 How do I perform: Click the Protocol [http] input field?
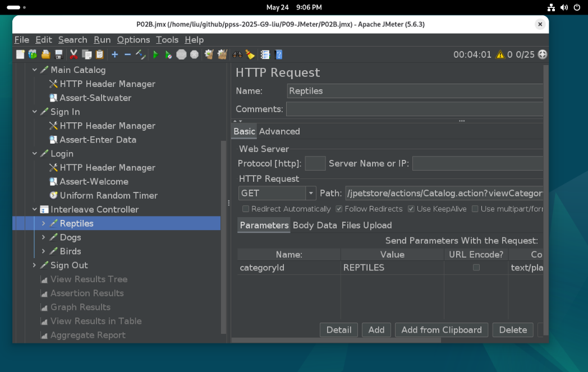coord(315,163)
